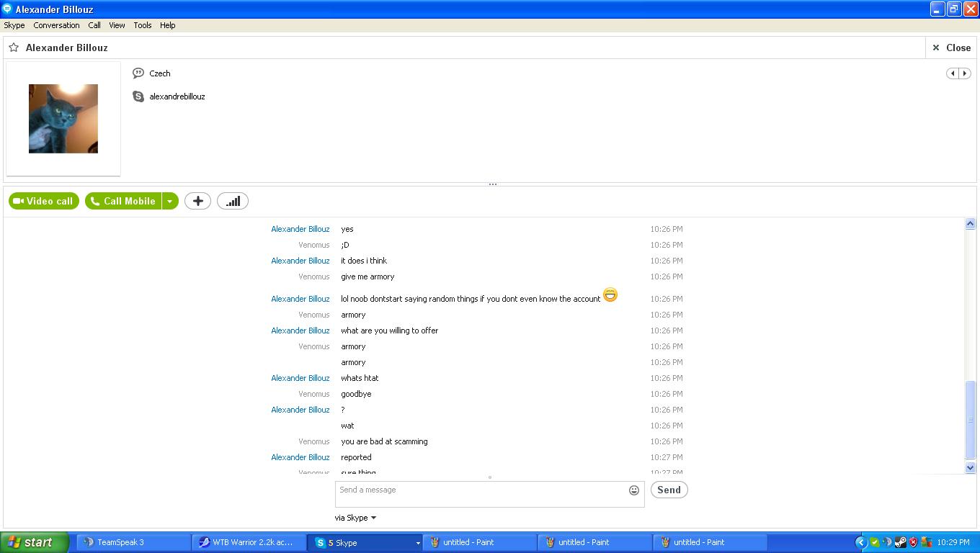The width and height of the screenshot is (980, 553).
Task: Open the Conversation menu
Action: (x=56, y=25)
